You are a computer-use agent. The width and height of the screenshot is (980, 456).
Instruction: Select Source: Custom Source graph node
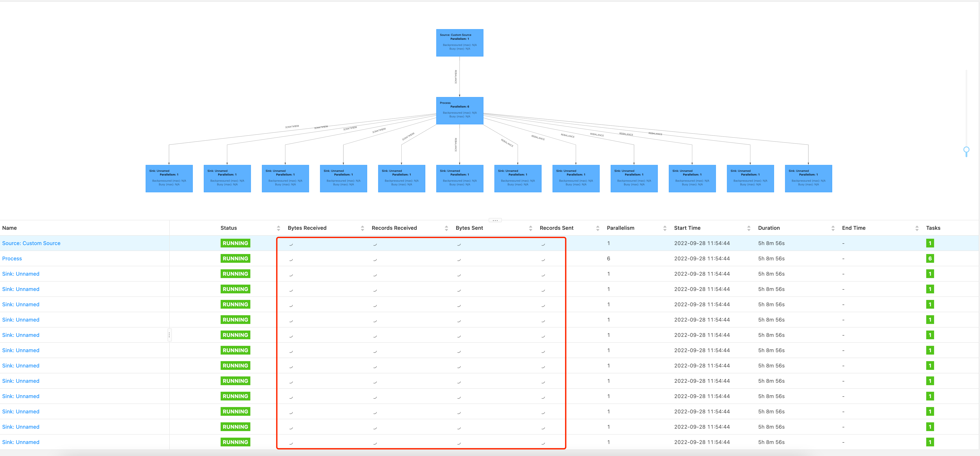(x=460, y=43)
